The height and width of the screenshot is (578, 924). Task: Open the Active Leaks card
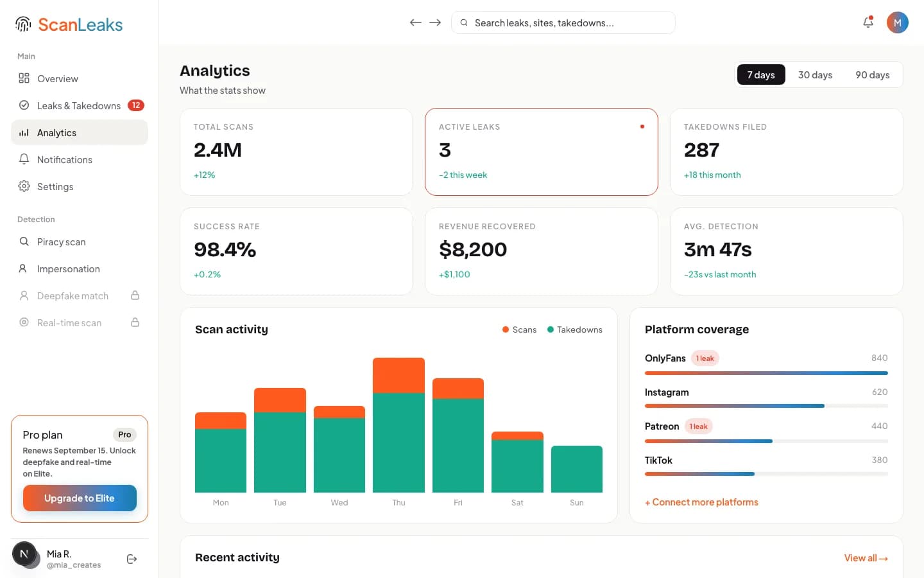[x=542, y=152]
